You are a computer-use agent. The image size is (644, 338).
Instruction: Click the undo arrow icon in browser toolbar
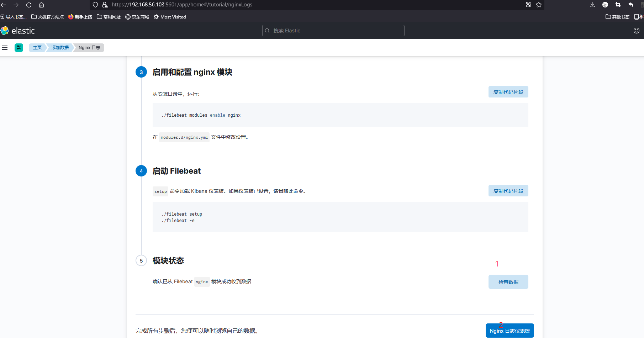pos(631,5)
